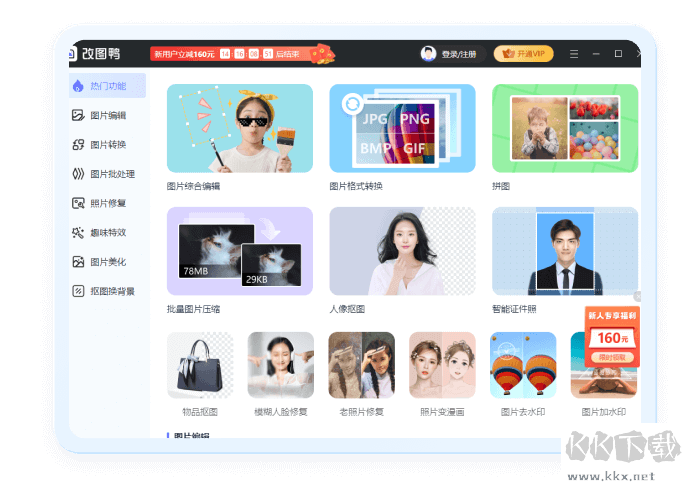682x483 pixels.
Task: Click the 老照片修复 label text
Action: click(361, 412)
